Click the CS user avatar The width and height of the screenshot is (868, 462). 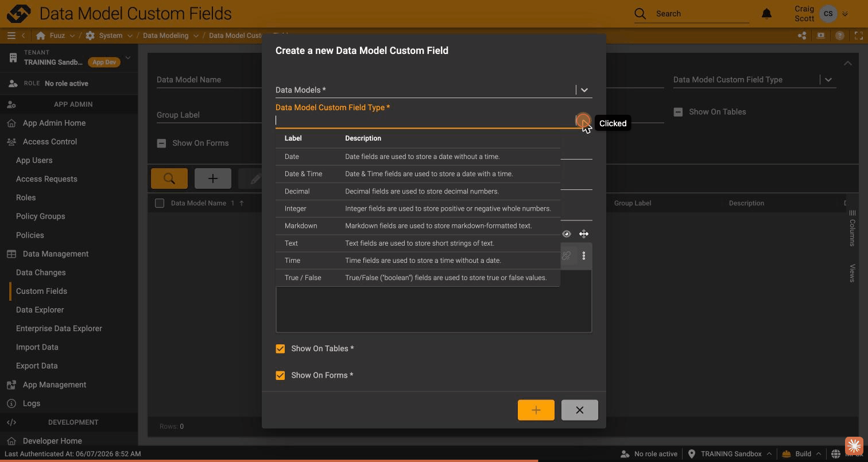828,13
